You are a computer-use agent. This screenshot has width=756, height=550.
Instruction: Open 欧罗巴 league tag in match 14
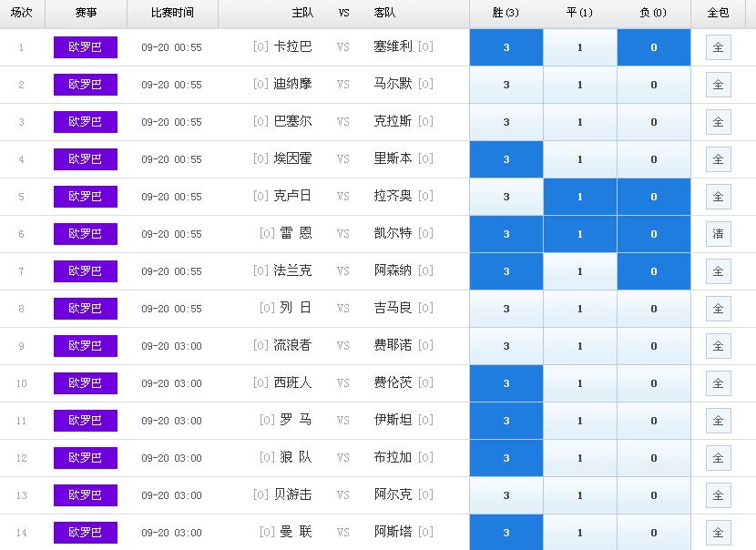pyautogui.click(x=86, y=533)
